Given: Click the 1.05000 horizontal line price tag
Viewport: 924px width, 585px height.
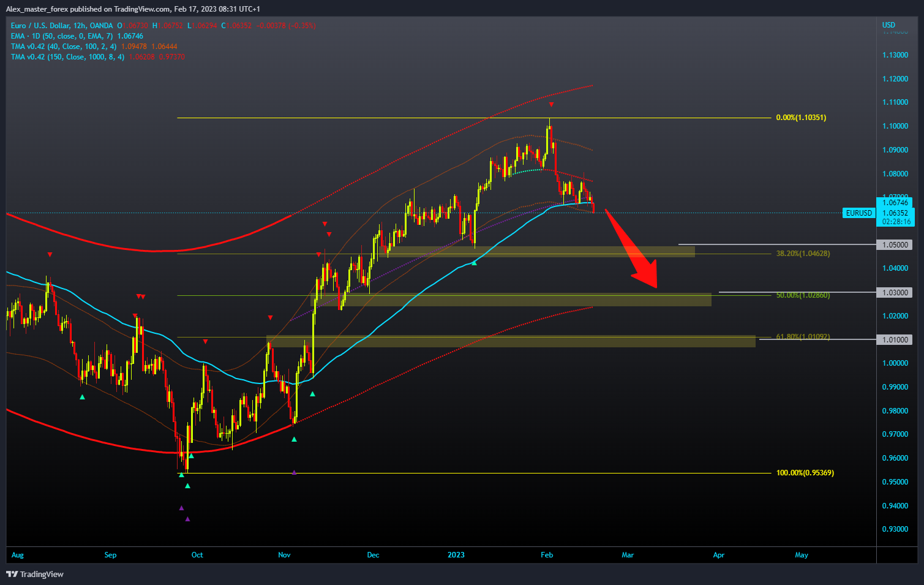Looking at the screenshot, I should [x=895, y=244].
